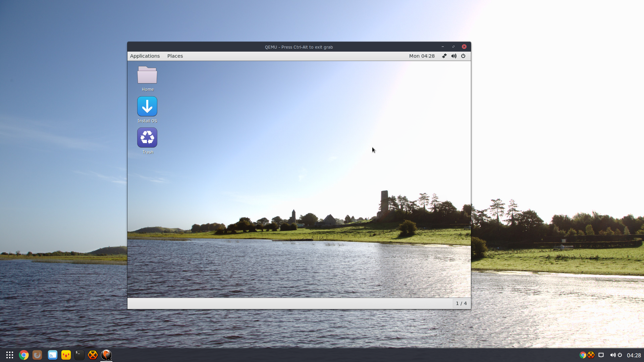
Task: Click the Mon 04:28 clock in guest panel
Action: tap(422, 56)
